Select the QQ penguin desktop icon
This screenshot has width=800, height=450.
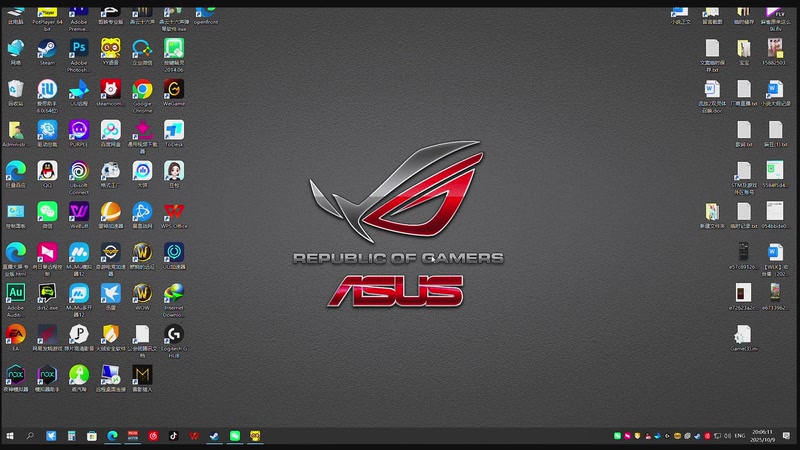47,174
